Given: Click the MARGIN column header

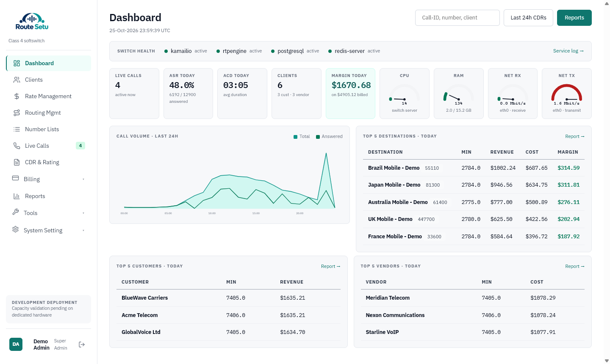Looking at the screenshot, I should 568,152.
